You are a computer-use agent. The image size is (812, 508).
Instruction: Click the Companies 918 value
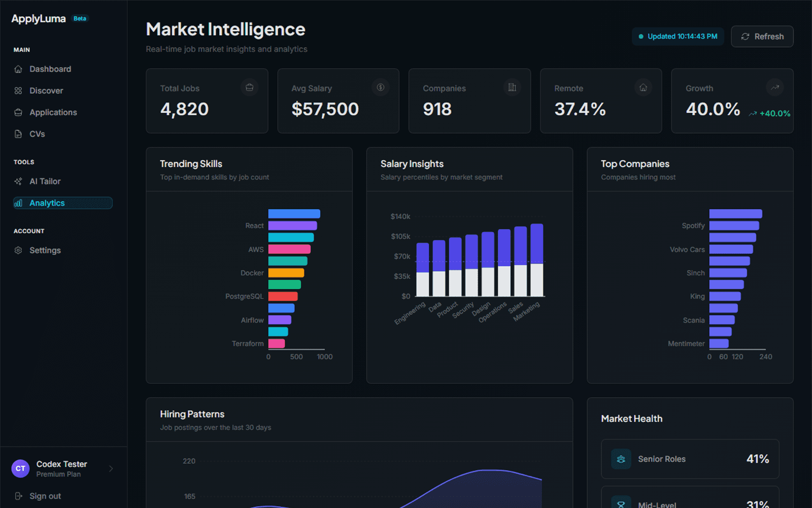437,109
